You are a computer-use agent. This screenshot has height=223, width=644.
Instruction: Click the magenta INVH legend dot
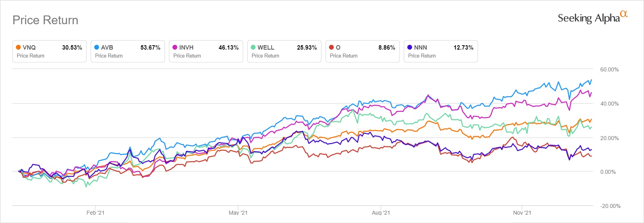pos(175,47)
